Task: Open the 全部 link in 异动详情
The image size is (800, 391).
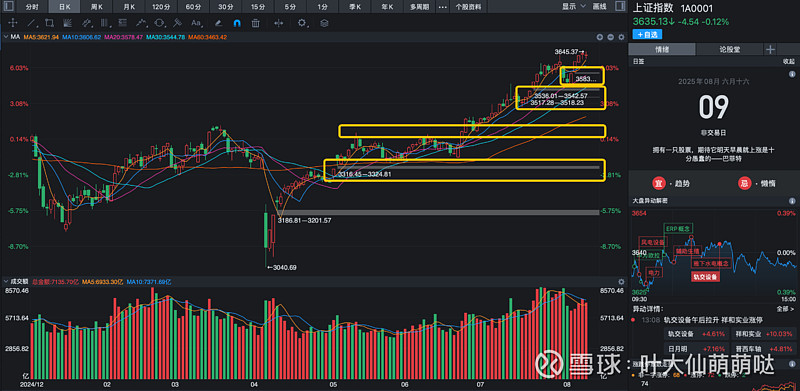Action: click(783, 309)
